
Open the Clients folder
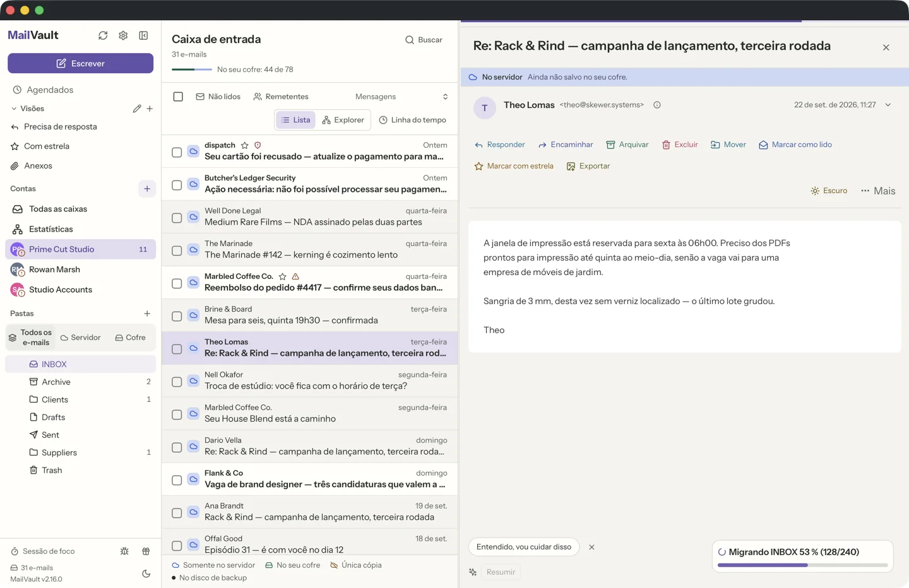80,399
